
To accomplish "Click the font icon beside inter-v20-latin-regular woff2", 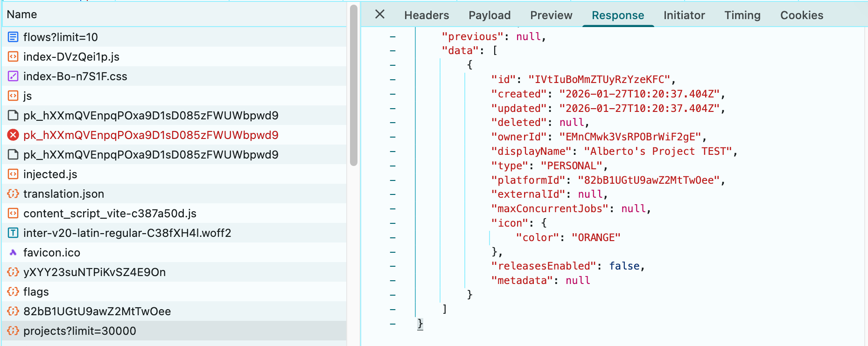I will (x=13, y=233).
